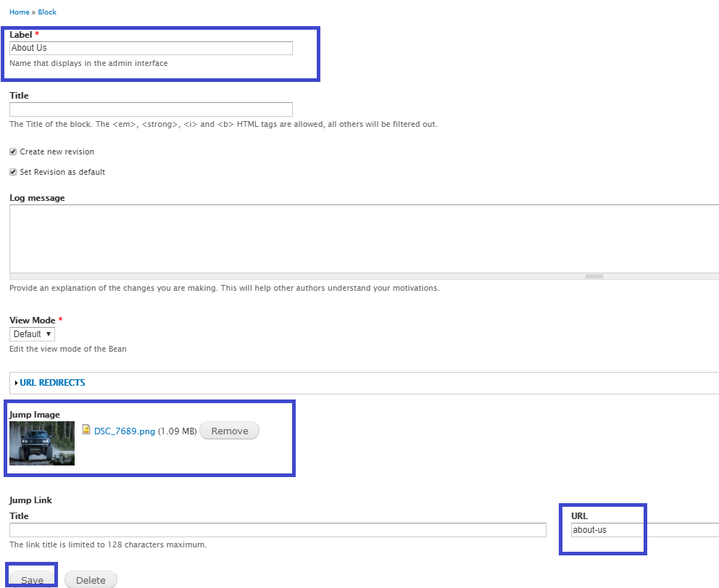Remove the Jump Image file
Viewport: 719px width, 588px height.
[x=229, y=431]
